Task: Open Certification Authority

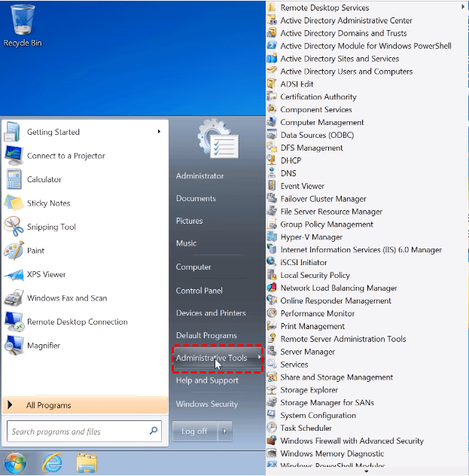Action: pos(318,97)
